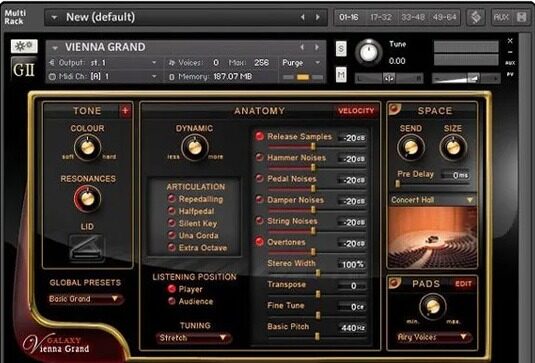This screenshot has height=363, width=535.
Task: Open the Purge dropdown
Action: (x=318, y=63)
